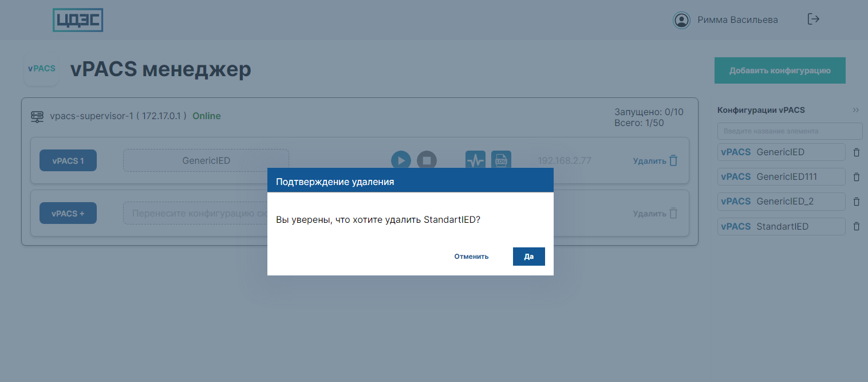The width and height of the screenshot is (868, 382).
Task: Click the vPACS 1 label button
Action: (68, 161)
